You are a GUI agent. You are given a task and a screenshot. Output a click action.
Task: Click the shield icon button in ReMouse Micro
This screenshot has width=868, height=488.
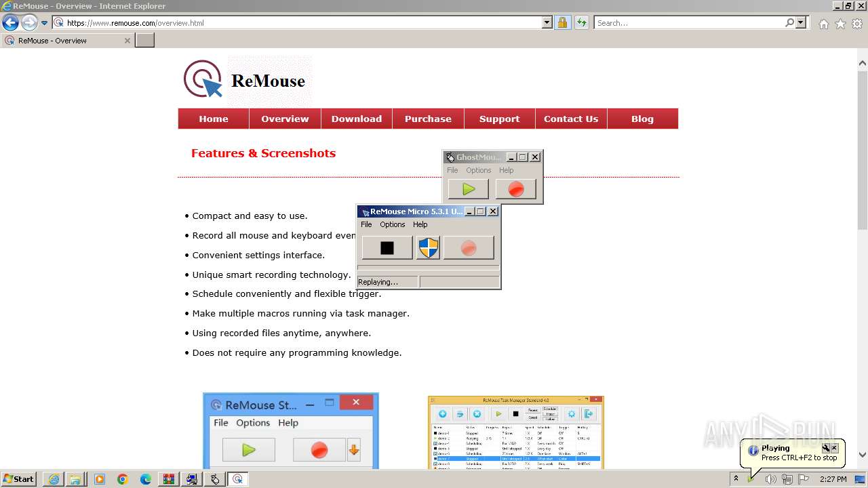click(428, 247)
